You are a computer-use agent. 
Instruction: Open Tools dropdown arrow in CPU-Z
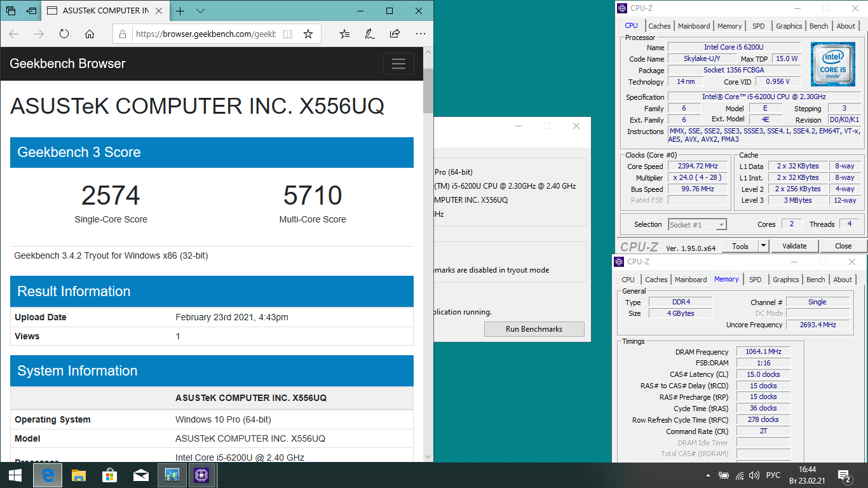point(763,247)
